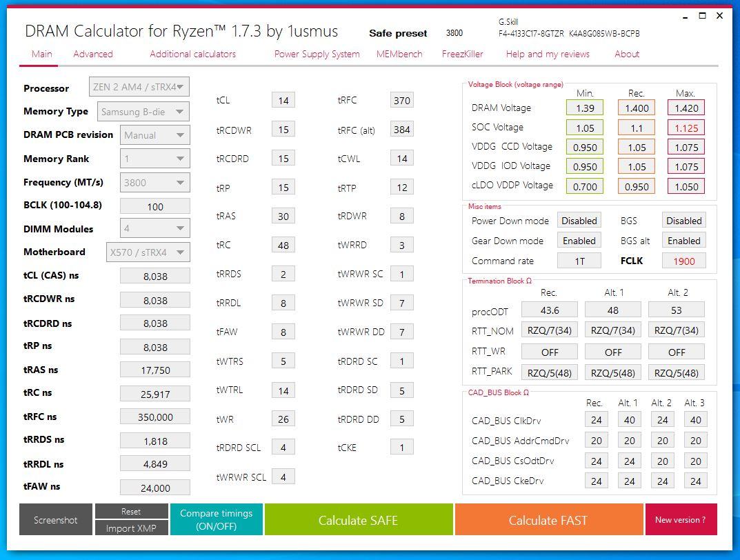
Task: Click the Command rate value 1T
Action: [579, 261]
